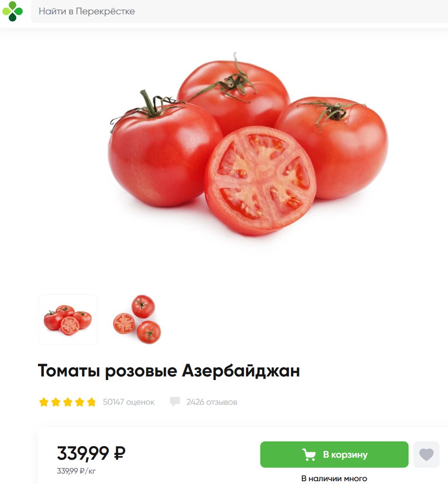The width and height of the screenshot is (448, 484).
Task: Click the fourth rating star
Action: tap(80, 402)
